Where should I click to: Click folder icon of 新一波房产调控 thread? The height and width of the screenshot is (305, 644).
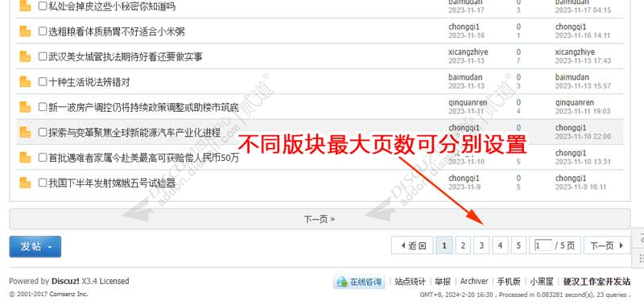(x=25, y=107)
